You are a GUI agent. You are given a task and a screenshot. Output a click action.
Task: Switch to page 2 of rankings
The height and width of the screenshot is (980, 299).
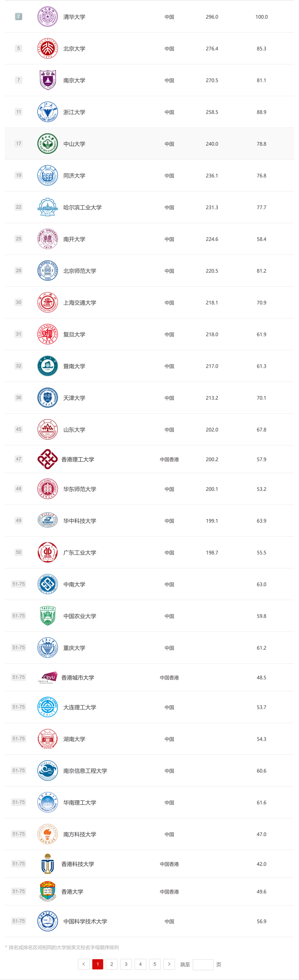point(112,964)
